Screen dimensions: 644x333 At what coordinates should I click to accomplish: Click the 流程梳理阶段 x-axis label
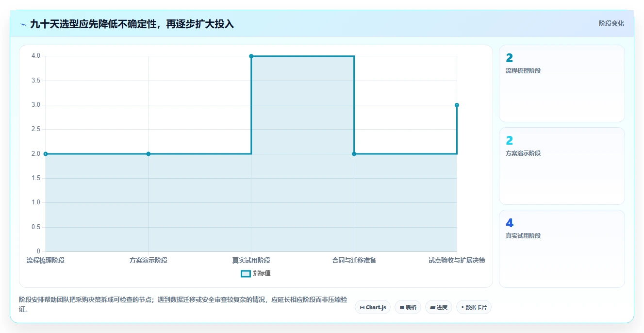(x=46, y=260)
